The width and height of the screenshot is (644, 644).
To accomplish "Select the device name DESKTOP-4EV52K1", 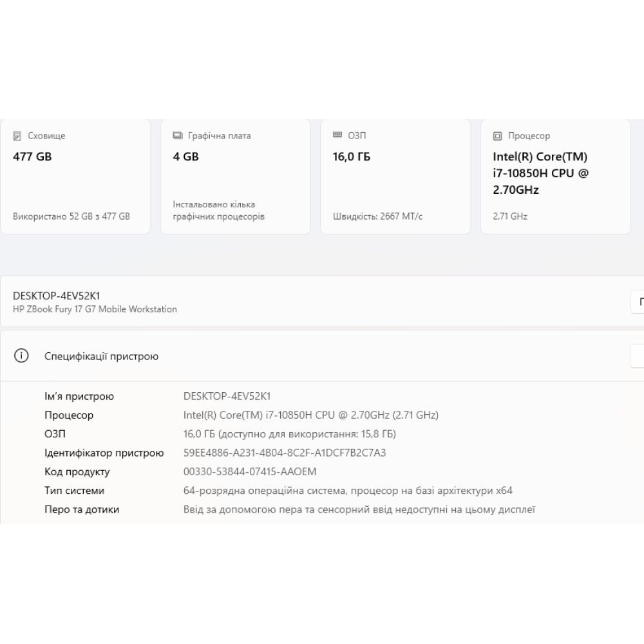I will 59,296.
